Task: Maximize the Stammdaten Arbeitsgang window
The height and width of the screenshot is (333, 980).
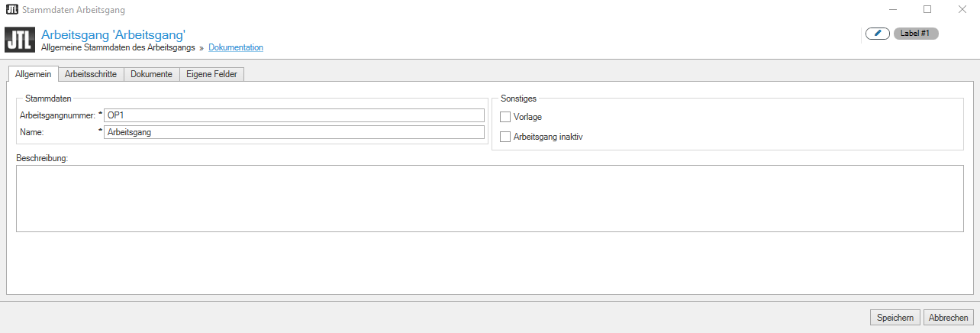Action: point(927,10)
